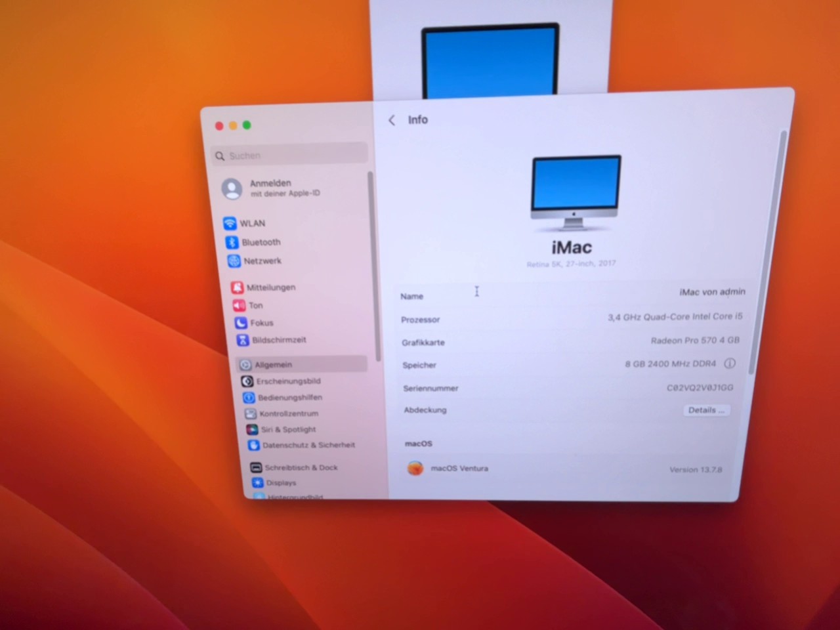
Task: Click the macOS Ventura label
Action: 459,469
